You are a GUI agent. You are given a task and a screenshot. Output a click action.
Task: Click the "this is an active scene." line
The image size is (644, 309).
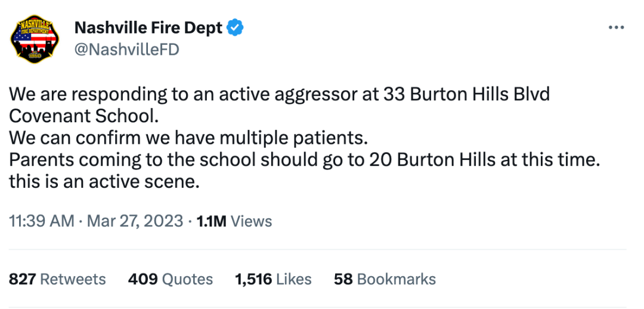(104, 182)
